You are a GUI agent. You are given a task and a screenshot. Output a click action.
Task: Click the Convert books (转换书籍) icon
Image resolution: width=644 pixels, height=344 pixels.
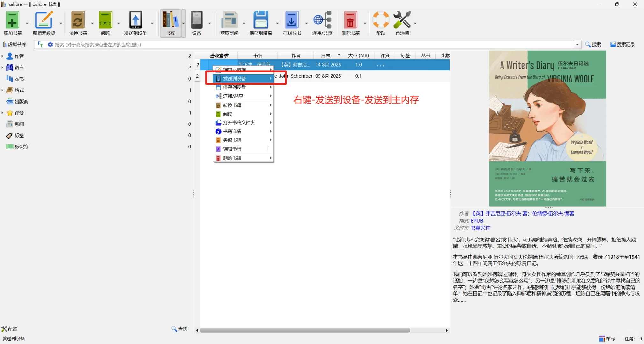78,20
